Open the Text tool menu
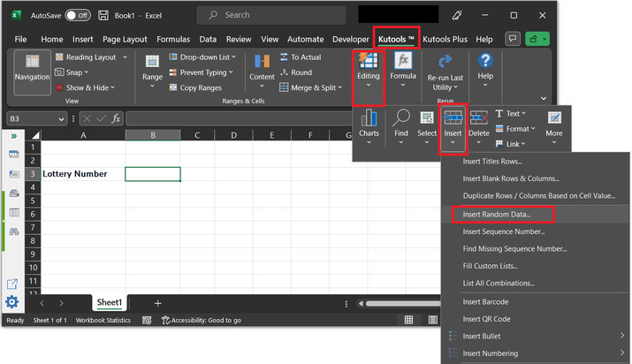This screenshot has height=364, width=632. coord(510,114)
